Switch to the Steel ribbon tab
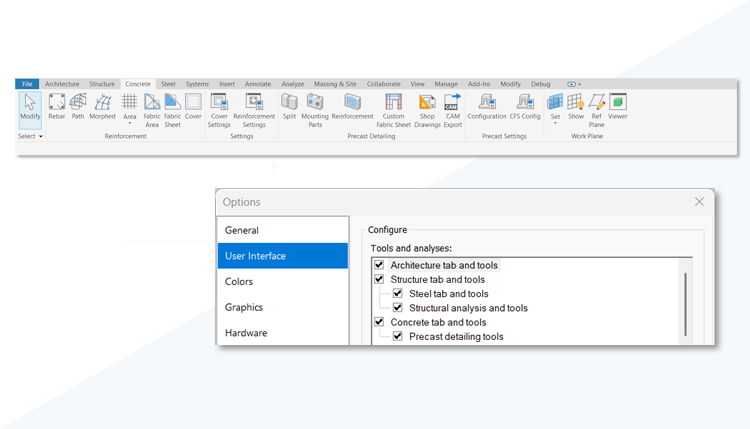 (168, 84)
